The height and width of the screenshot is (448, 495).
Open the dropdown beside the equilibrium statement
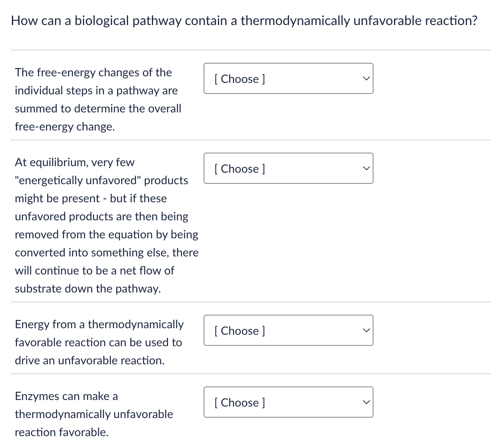(x=288, y=168)
